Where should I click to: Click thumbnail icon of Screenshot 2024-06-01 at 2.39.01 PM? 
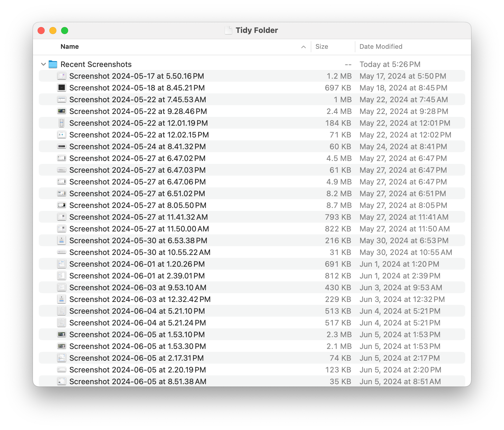click(62, 276)
